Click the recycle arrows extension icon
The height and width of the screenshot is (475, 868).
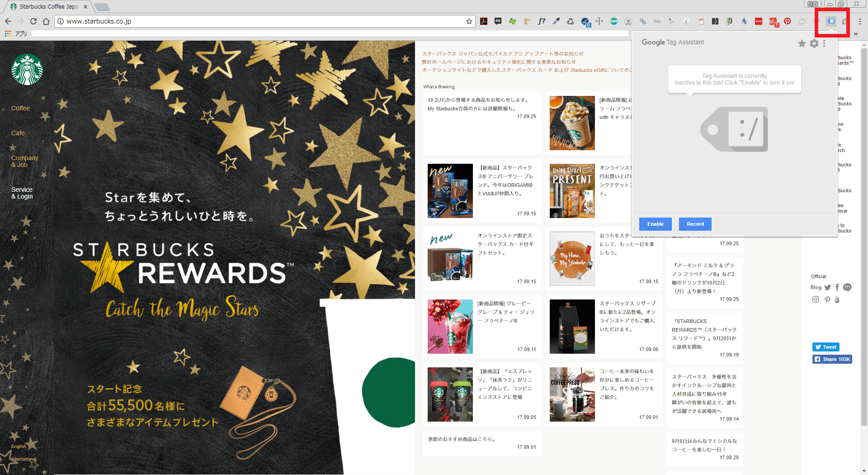click(571, 21)
